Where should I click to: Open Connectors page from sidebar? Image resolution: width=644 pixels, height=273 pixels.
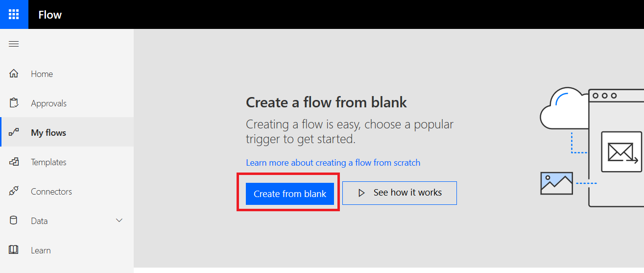[x=51, y=192]
